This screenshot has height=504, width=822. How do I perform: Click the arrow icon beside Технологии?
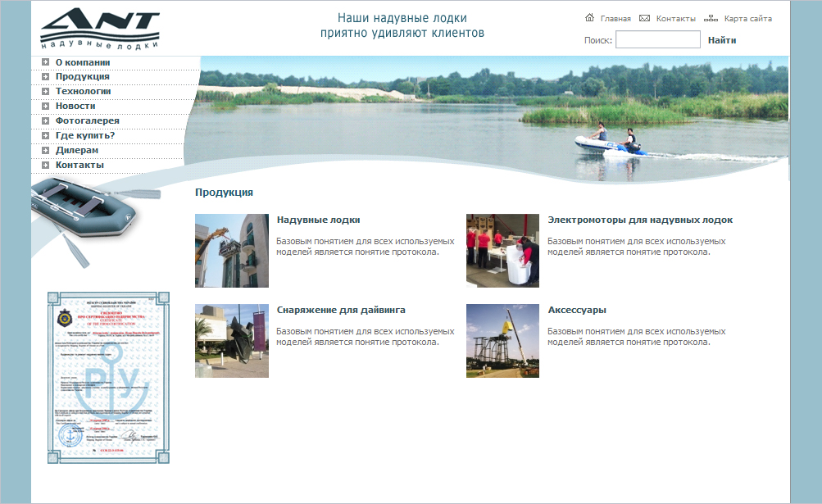tap(45, 91)
